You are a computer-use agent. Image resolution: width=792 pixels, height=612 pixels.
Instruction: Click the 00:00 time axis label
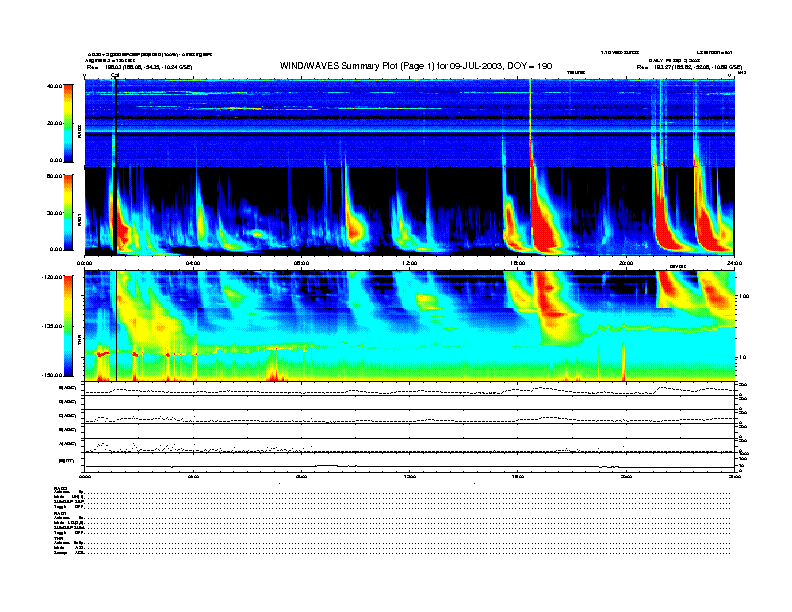85,263
